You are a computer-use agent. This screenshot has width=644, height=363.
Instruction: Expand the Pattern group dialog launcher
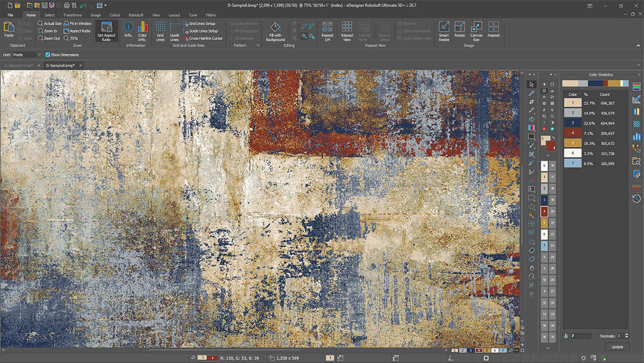pyautogui.click(x=258, y=45)
